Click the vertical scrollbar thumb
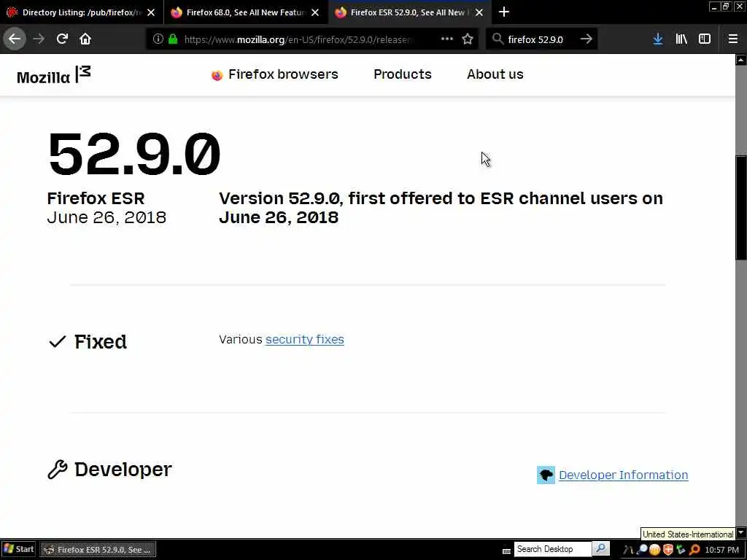Screen dimensions: 747x560 pyautogui.click(x=741, y=207)
